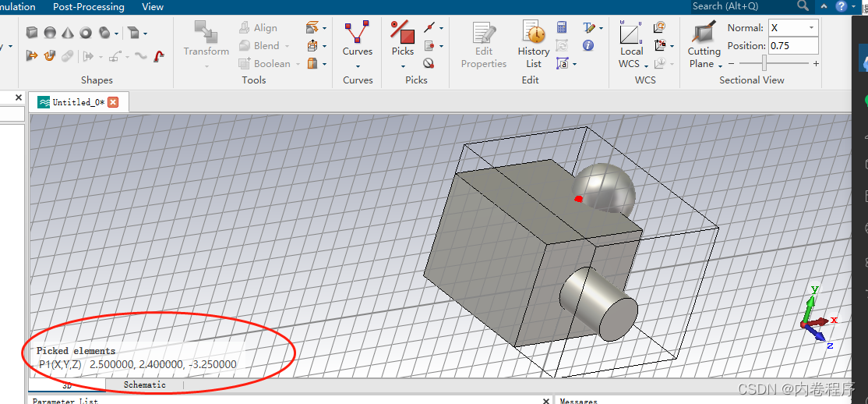Select the Extrude shape tool
This screenshot has width=868, height=404.
coord(133,33)
